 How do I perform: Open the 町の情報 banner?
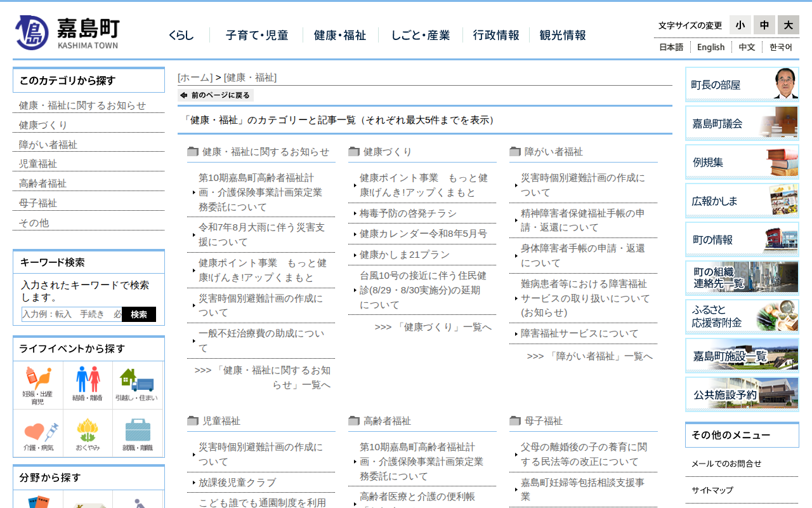click(x=742, y=239)
